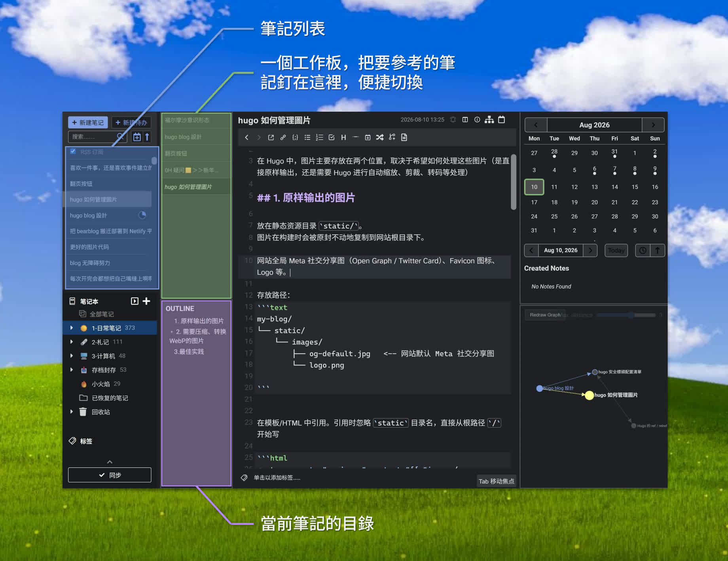Expand the 2-札记 notebook
The image size is (728, 561).
pos(72,342)
